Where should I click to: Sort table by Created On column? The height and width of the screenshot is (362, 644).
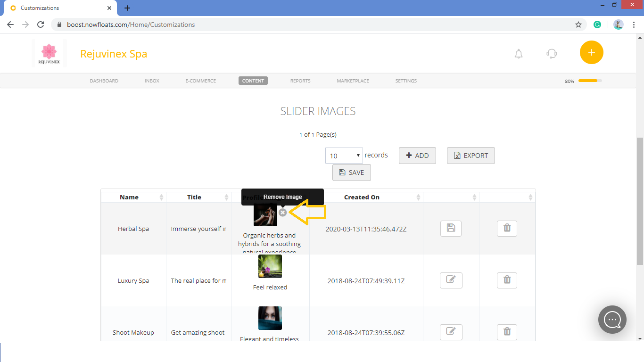(366, 197)
